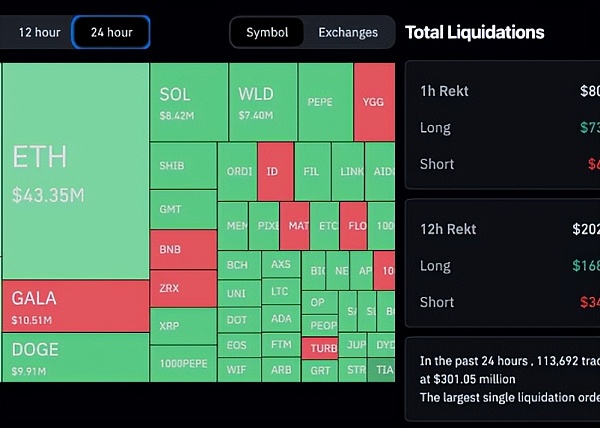The image size is (600, 428).
Task: Click the XRP heatmap tile
Action: [x=183, y=326]
